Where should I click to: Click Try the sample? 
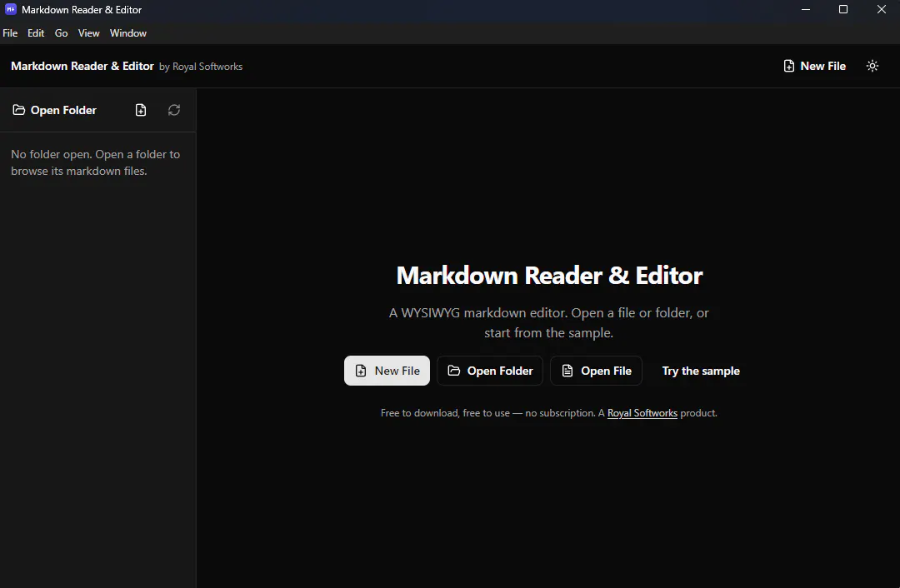pos(701,371)
